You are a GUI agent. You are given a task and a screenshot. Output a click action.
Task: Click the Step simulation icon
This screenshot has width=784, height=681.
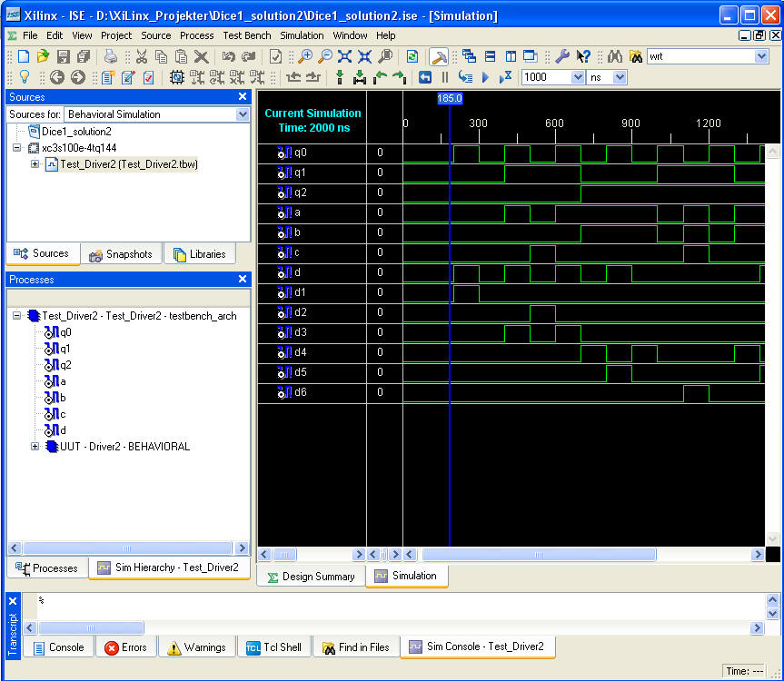point(465,77)
